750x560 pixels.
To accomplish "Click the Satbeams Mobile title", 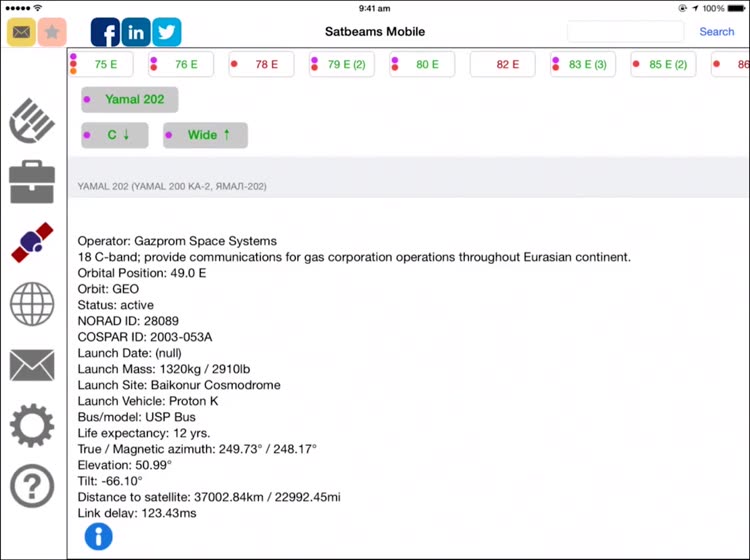I will 375,32.
